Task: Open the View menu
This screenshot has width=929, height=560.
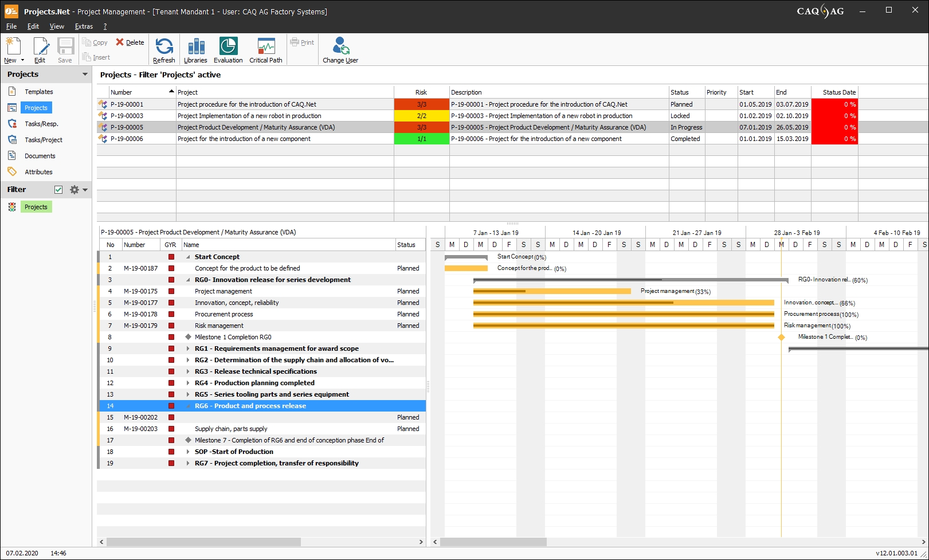Action: pyautogui.click(x=57, y=26)
